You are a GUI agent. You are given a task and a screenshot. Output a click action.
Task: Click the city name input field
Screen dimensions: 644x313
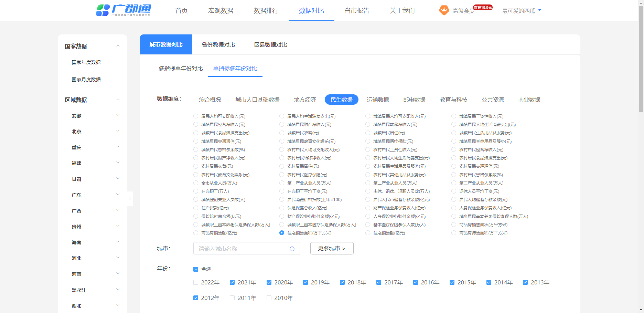tap(241, 249)
